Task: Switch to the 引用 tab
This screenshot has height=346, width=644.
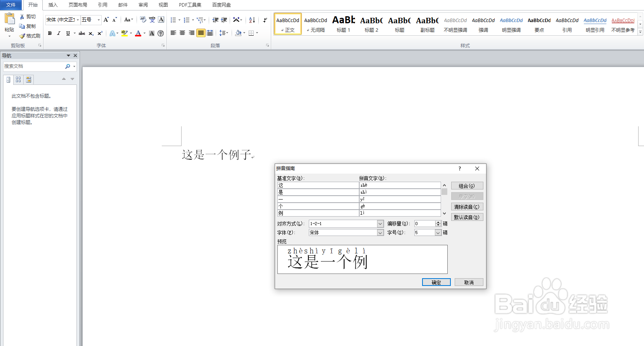Action: click(x=103, y=5)
